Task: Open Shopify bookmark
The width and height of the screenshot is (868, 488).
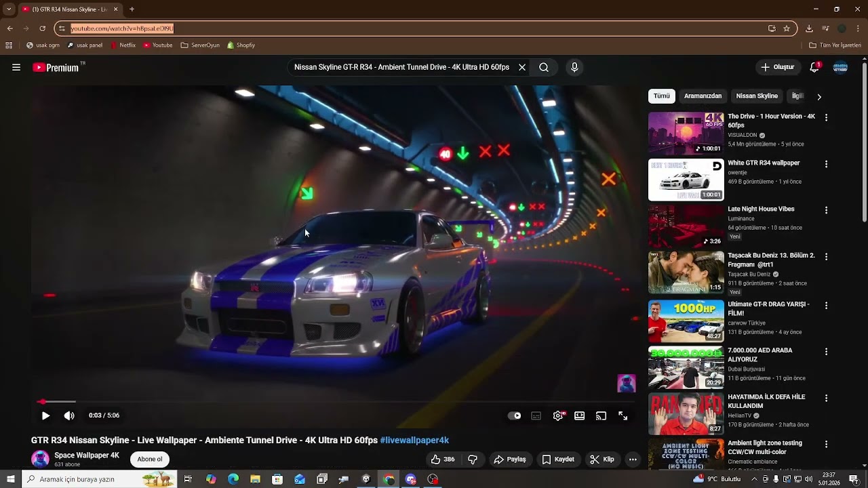Action: [241, 45]
